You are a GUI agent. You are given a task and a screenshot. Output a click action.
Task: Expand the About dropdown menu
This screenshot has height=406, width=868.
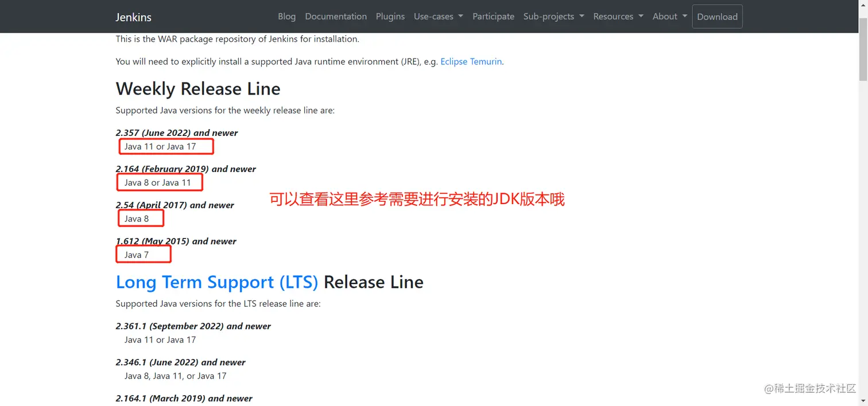(x=670, y=17)
